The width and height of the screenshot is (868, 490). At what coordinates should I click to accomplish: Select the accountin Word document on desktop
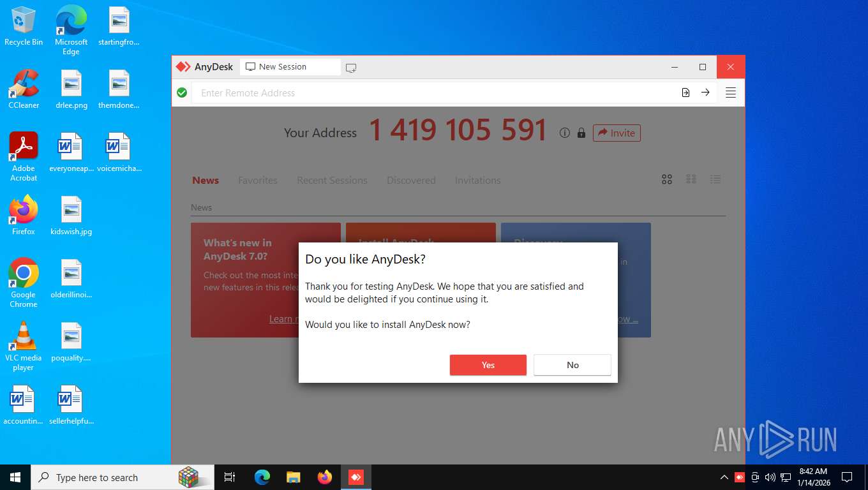coord(24,405)
